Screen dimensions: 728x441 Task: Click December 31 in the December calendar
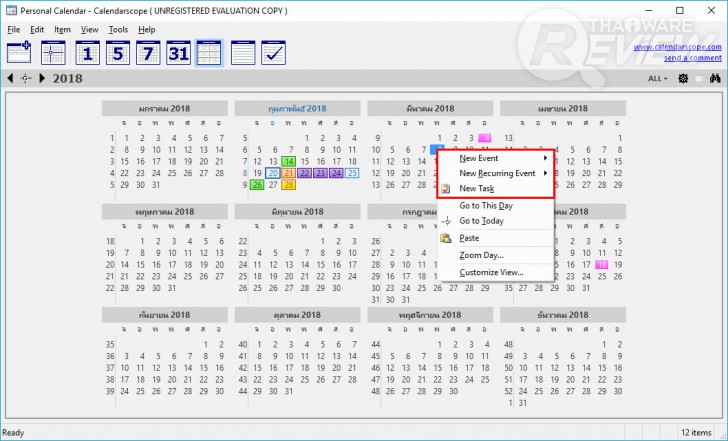point(523,403)
